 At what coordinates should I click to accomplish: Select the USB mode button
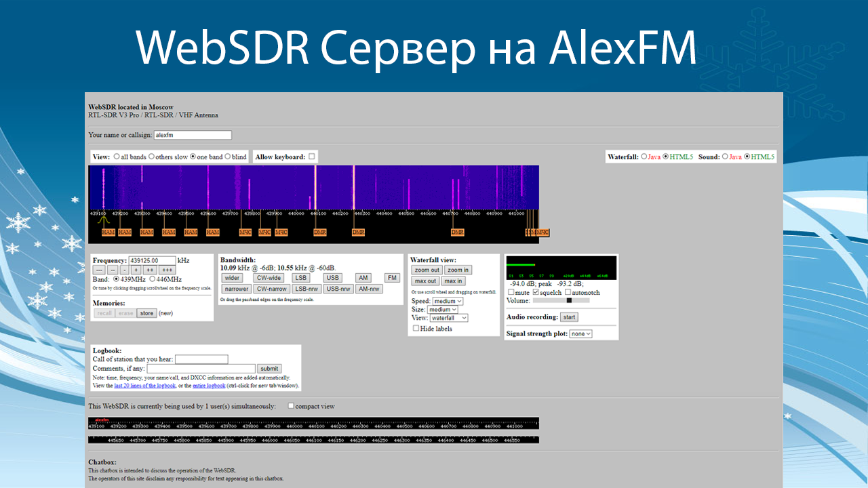point(332,278)
